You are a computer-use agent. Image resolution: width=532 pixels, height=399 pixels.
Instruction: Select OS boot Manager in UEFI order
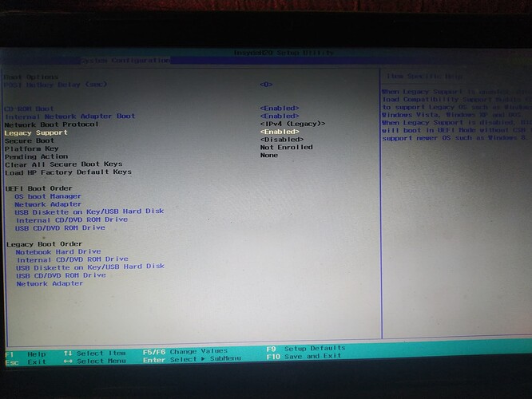pos(48,196)
